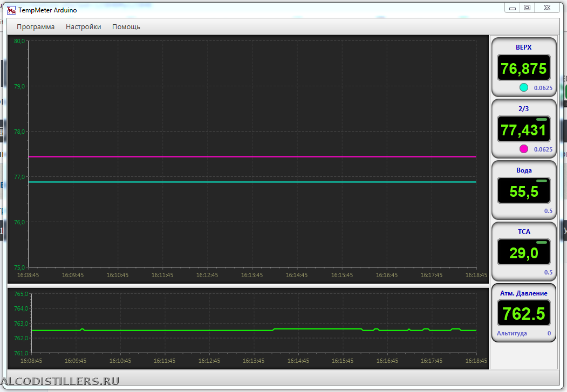Click the 78,0 label on temperature axis

[19, 132]
